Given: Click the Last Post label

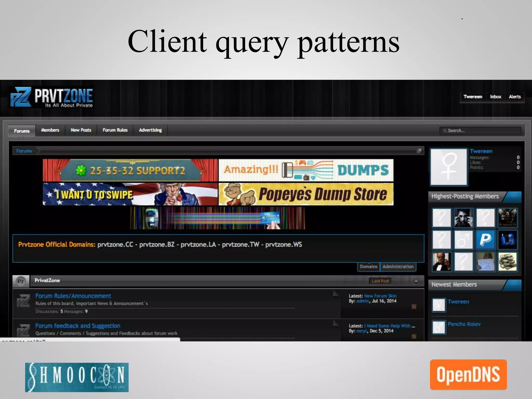Looking at the screenshot, I should pyautogui.click(x=380, y=281).
